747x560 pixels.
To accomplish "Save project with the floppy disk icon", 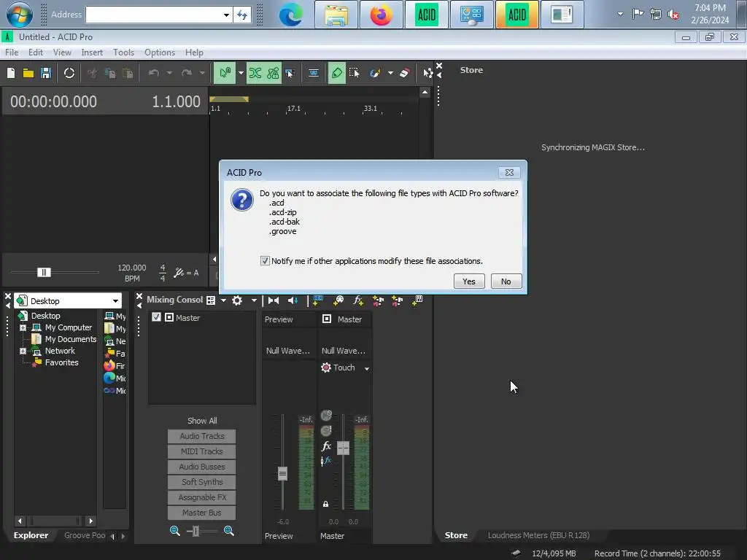I will (46, 73).
